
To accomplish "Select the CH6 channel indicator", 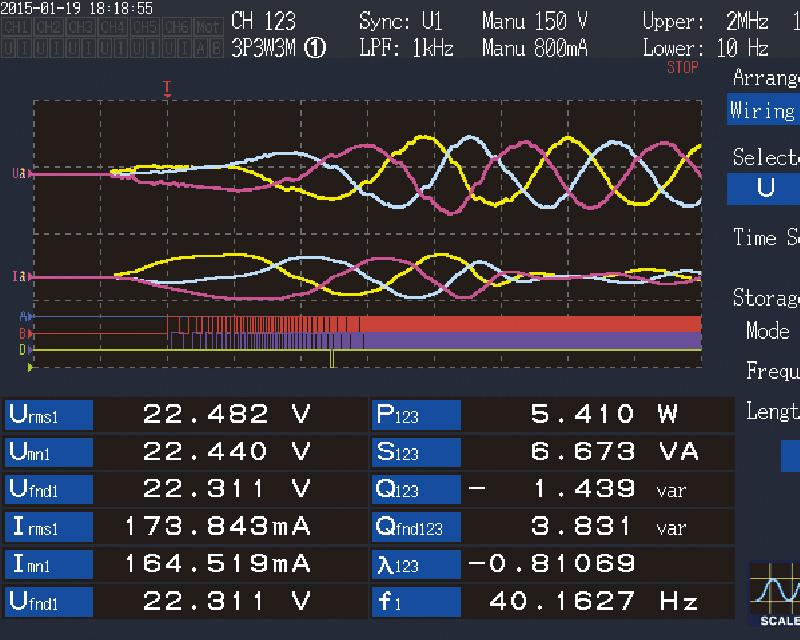I will coord(176,26).
